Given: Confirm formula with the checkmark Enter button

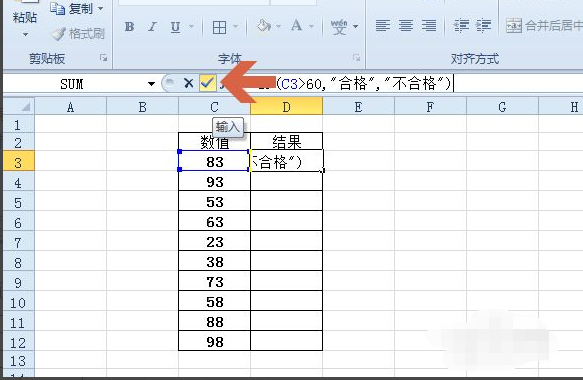Looking at the screenshot, I should 207,83.
